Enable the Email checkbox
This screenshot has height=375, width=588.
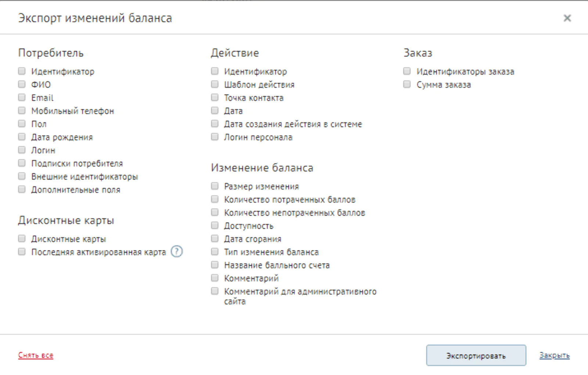[22, 97]
